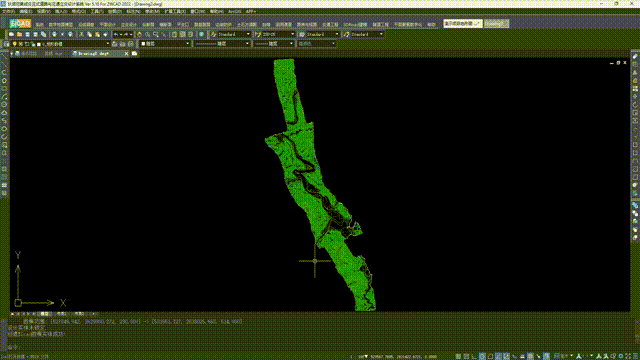Image resolution: width=640 pixels, height=360 pixels.
Task: Open the Layer Properties Manager icon
Action: tap(7, 44)
